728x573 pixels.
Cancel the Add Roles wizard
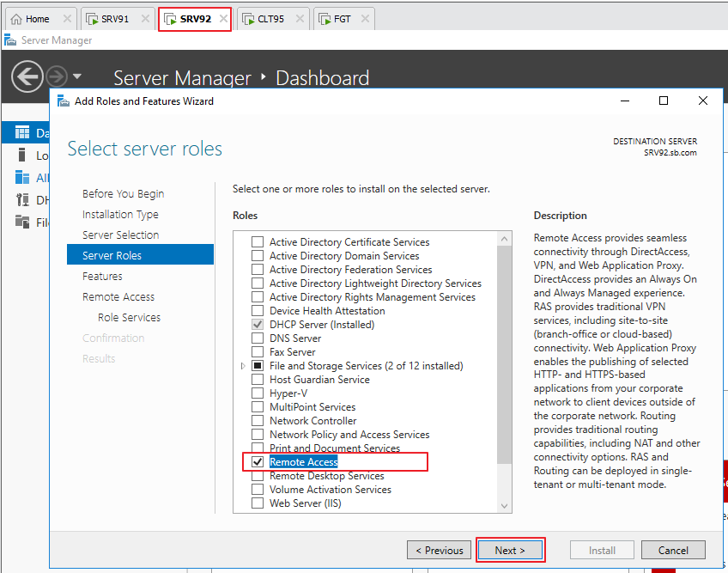[x=673, y=550]
